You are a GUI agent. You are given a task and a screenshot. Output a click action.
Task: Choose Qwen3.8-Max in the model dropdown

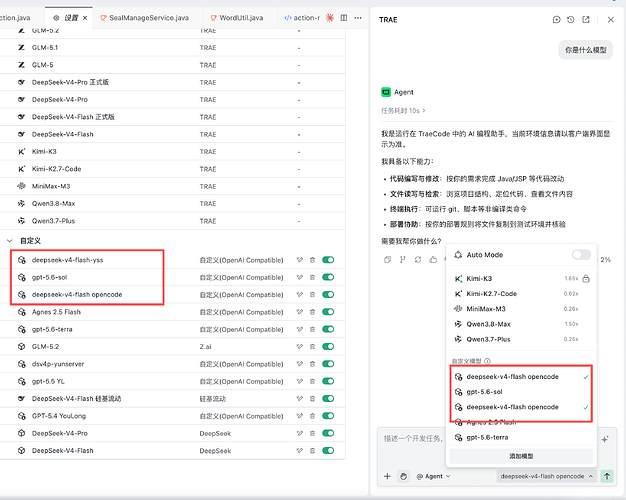tap(521, 324)
